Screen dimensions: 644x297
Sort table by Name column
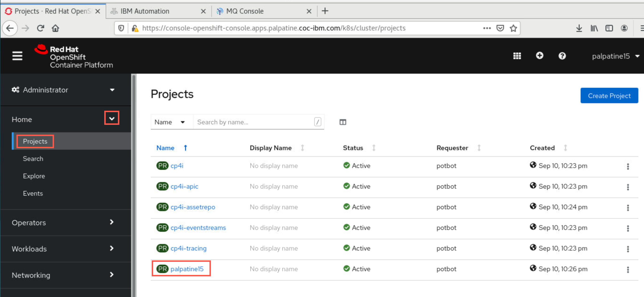point(165,148)
